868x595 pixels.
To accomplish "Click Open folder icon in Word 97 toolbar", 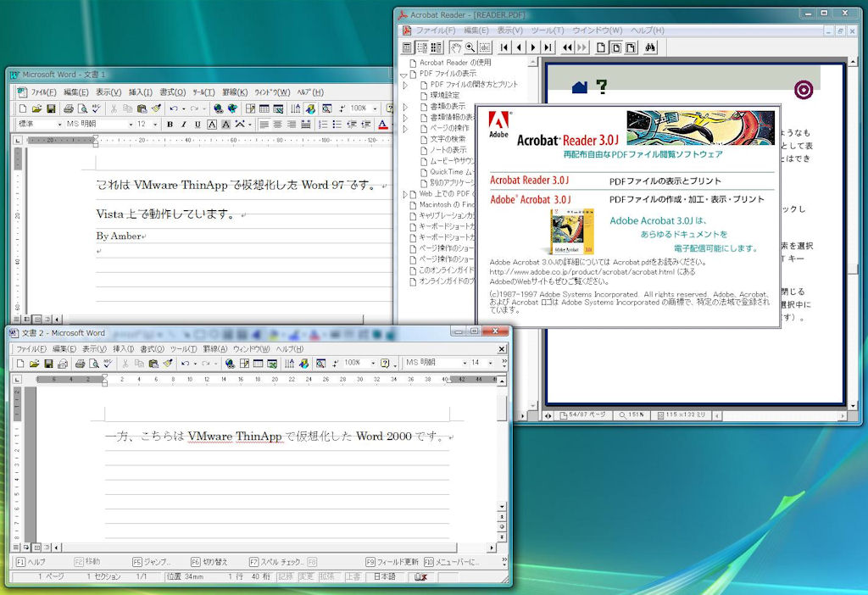I will pos(36,108).
